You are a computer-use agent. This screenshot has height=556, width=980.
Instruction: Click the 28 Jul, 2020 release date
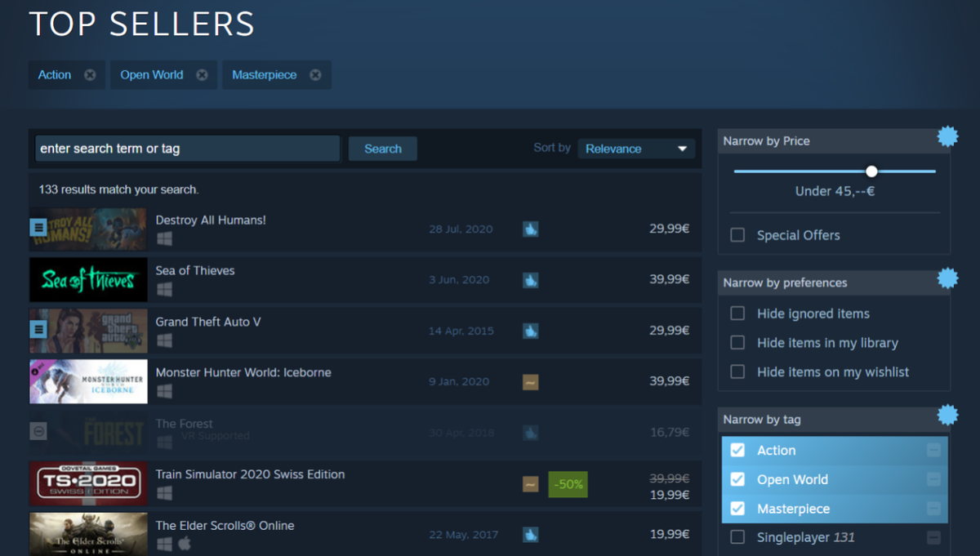[461, 229]
